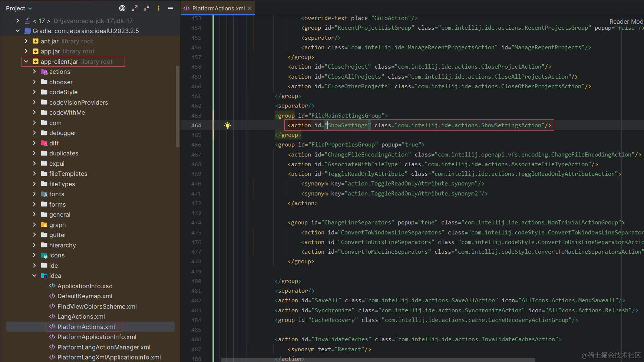The width and height of the screenshot is (644, 362).
Task: Select the chooser folder
Action: tap(61, 82)
